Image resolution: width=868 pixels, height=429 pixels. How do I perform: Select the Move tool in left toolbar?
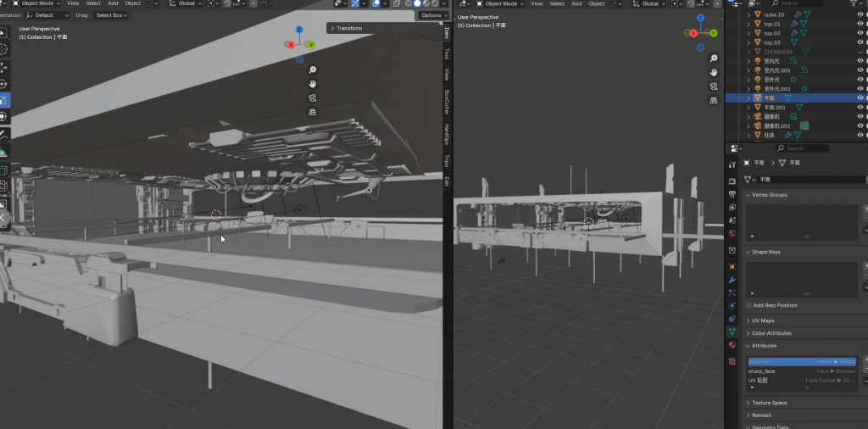(3, 67)
